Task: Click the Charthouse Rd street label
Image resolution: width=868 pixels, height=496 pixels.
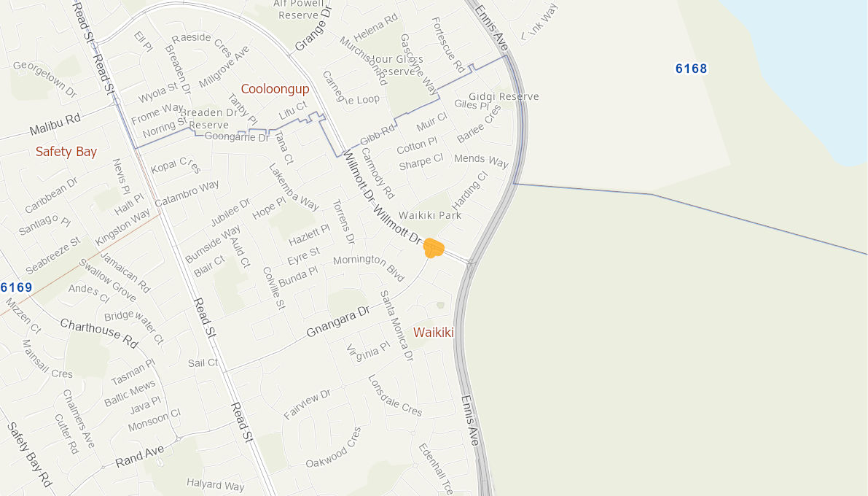Action: pos(99,333)
